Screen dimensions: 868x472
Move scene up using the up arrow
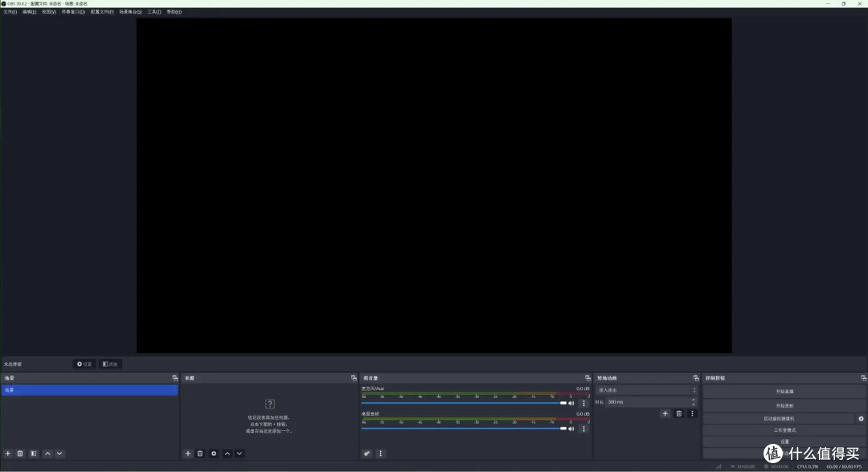[47, 454]
